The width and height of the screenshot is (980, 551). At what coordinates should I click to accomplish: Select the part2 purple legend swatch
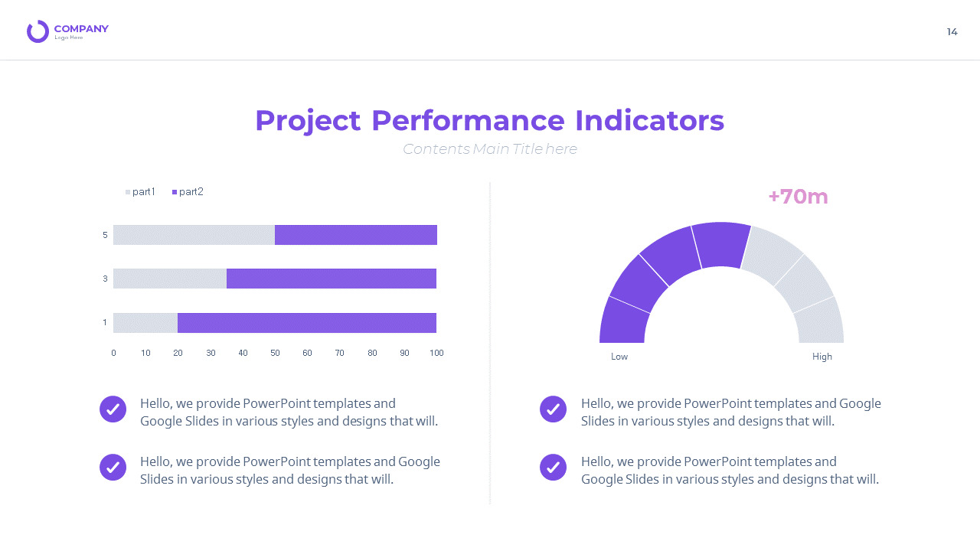tap(175, 192)
